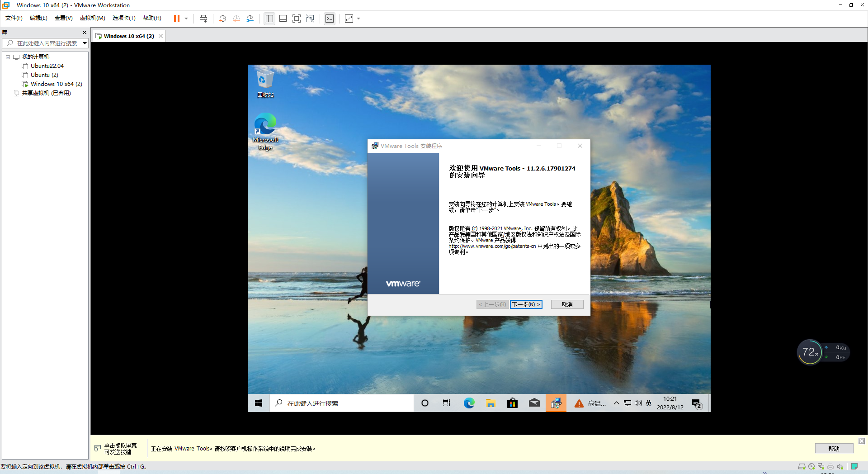Click the guest network tray icon
The width and height of the screenshot is (868, 474).
coord(627,403)
